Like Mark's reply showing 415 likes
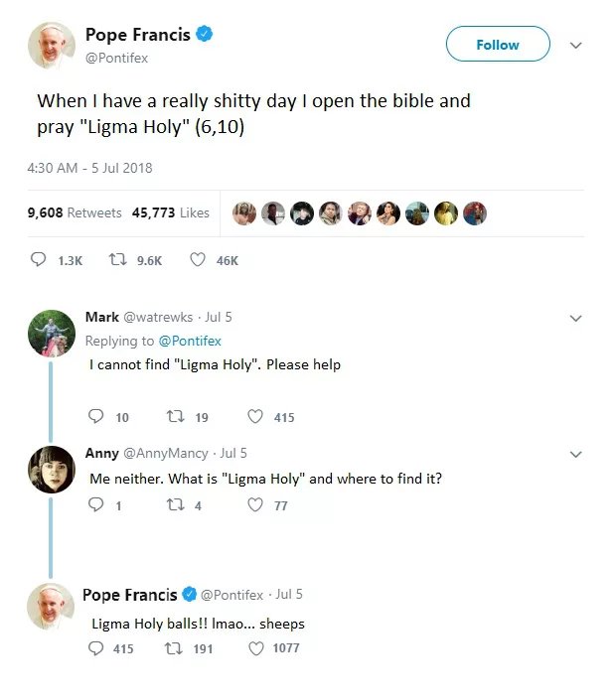 pos(254,417)
